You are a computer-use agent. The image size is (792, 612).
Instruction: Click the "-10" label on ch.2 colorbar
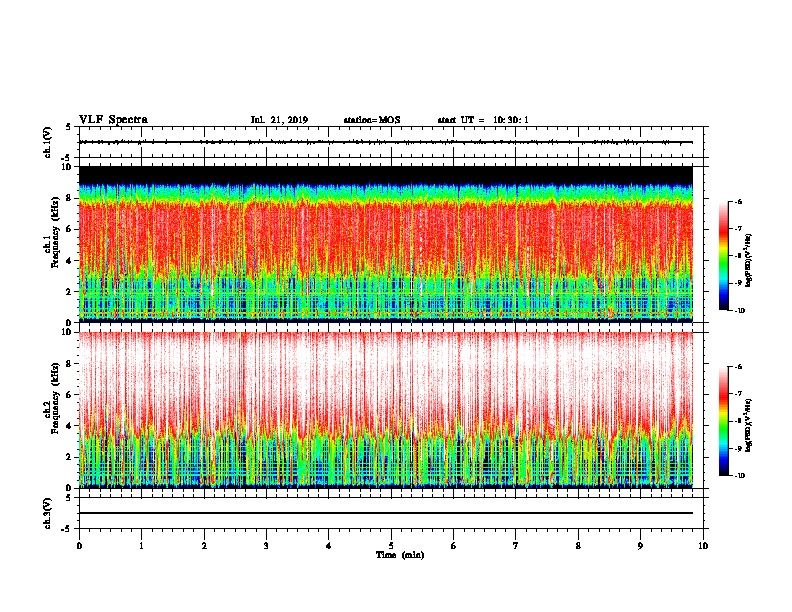pyautogui.click(x=739, y=476)
